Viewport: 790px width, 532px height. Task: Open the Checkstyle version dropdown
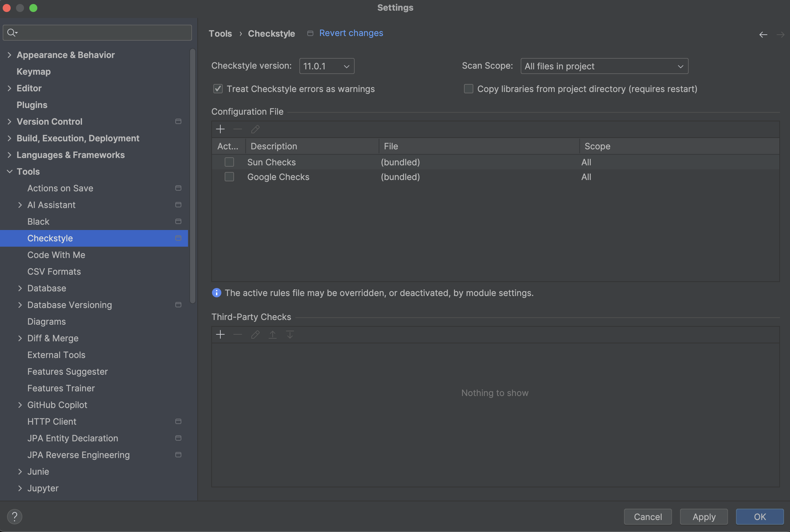326,66
